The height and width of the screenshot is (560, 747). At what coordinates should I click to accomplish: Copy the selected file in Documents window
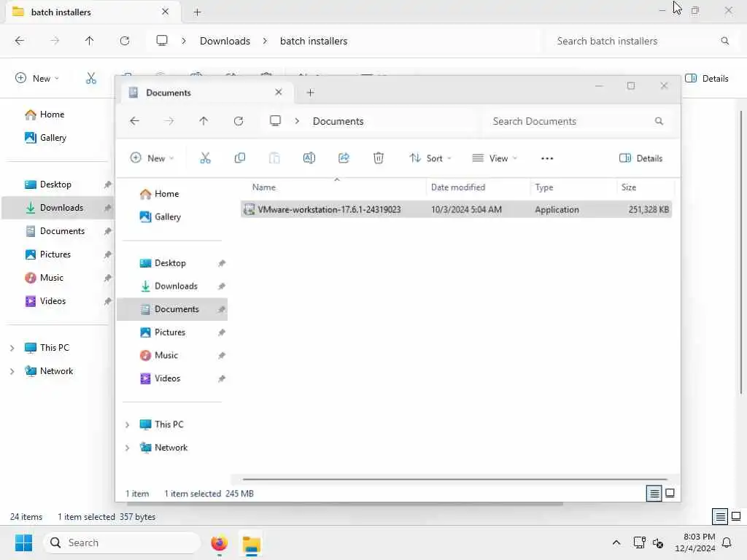click(239, 158)
